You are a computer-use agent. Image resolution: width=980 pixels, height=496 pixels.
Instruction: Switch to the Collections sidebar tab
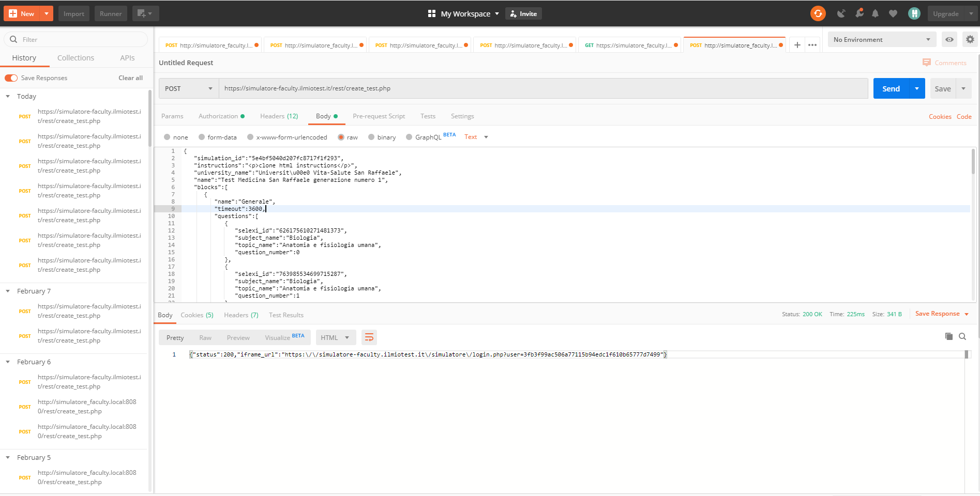76,58
